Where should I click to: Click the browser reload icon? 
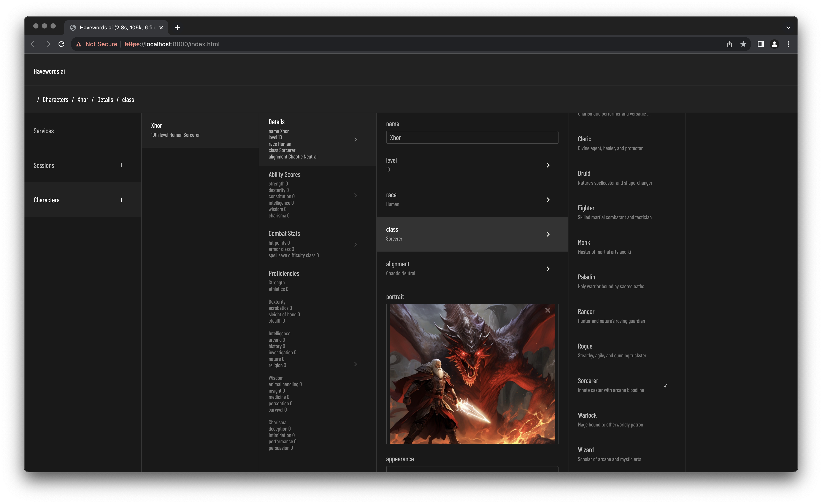click(x=61, y=44)
